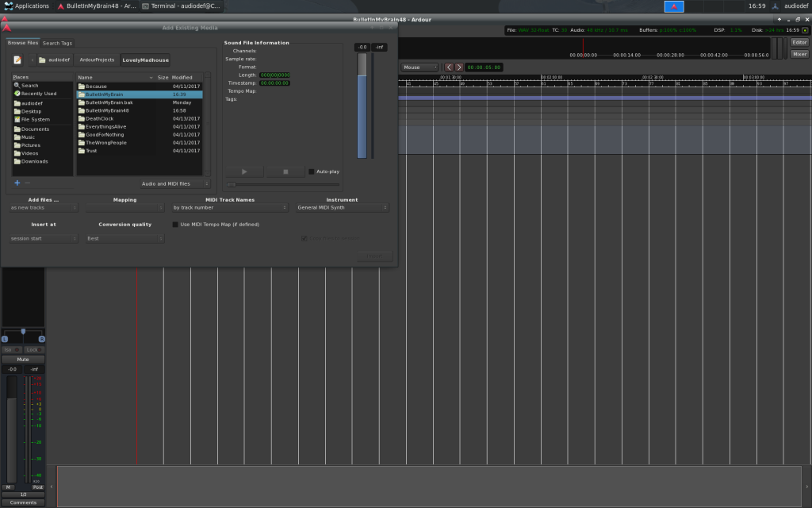The width and height of the screenshot is (812, 508).
Task: Open the Editor window button
Action: (x=799, y=43)
